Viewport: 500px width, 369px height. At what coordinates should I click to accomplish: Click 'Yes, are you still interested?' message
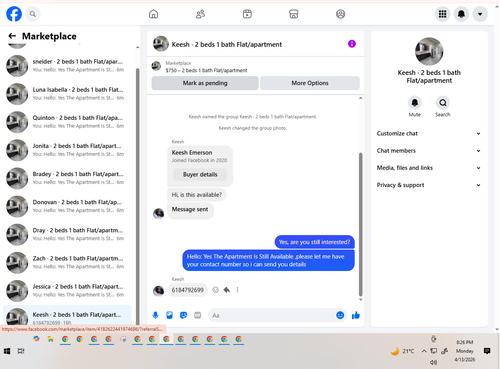314,242
